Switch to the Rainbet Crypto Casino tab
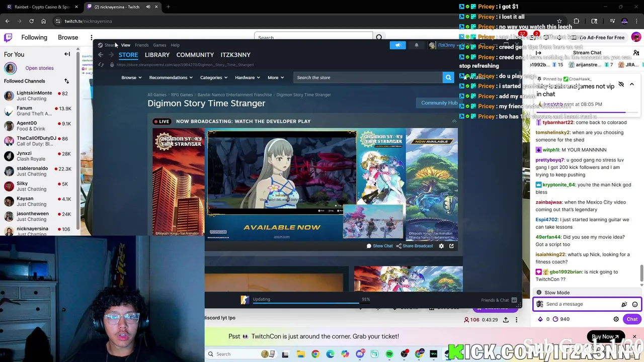Viewport: 644px width, 362px height. tap(43, 7)
